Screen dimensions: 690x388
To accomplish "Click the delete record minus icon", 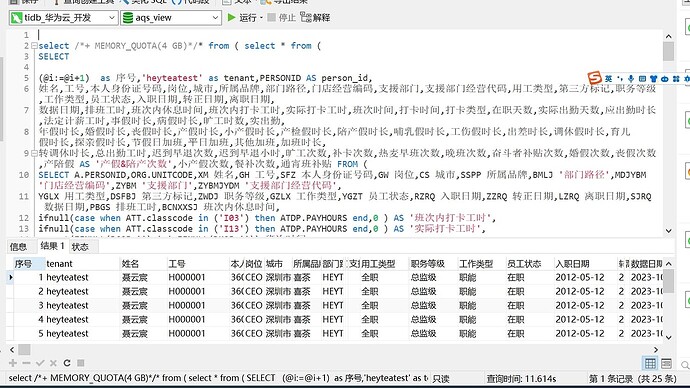I will click(26, 363).
